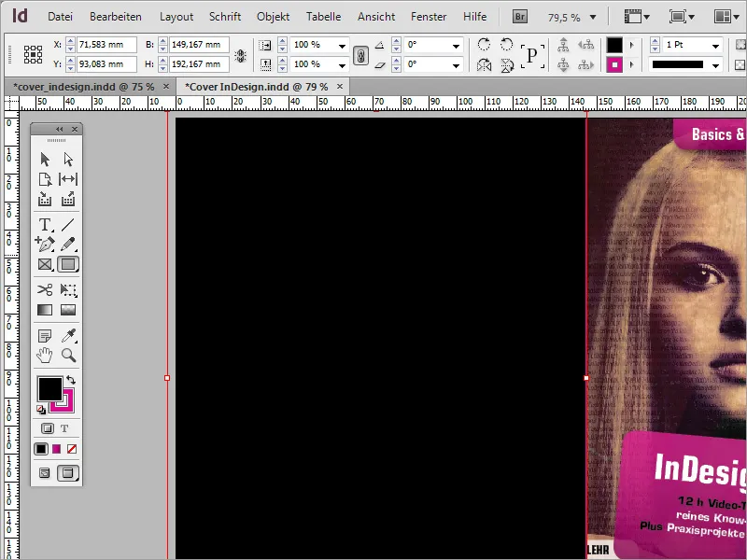The image size is (747, 560).
Task: Open the Layout menu
Action: coord(176,17)
